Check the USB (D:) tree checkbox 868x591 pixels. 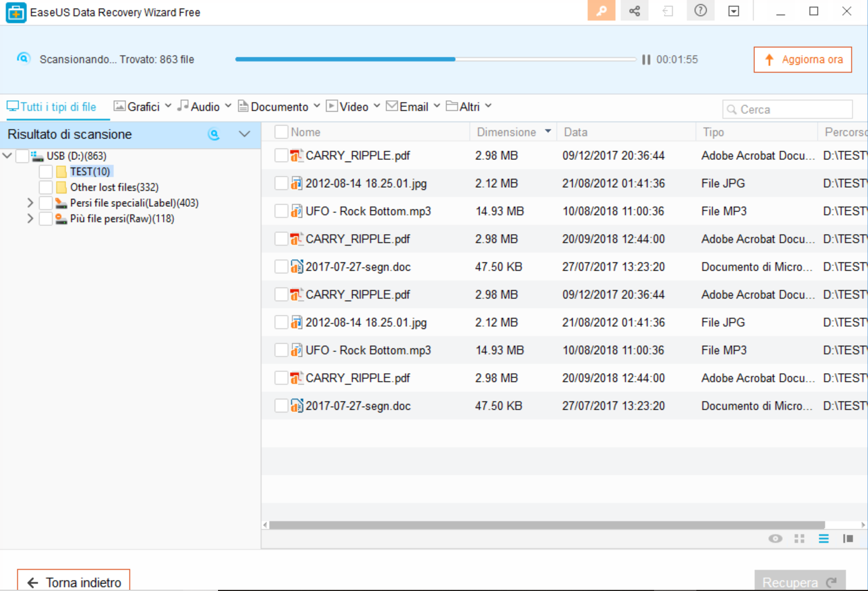[x=22, y=156]
